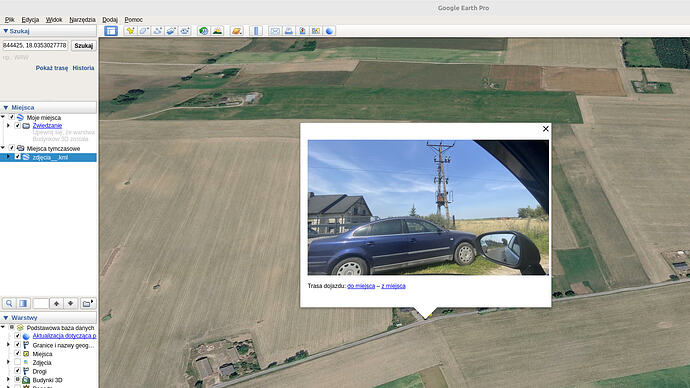The width and height of the screenshot is (690, 388).
Task: Click the 'do miejsca' directions link
Action: pos(361,286)
